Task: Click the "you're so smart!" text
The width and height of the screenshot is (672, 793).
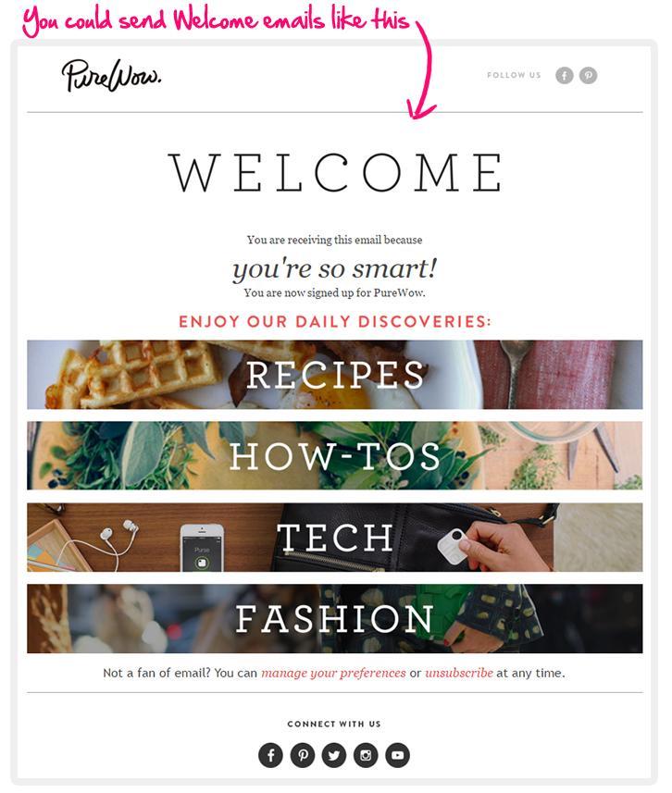Action: click(334, 268)
